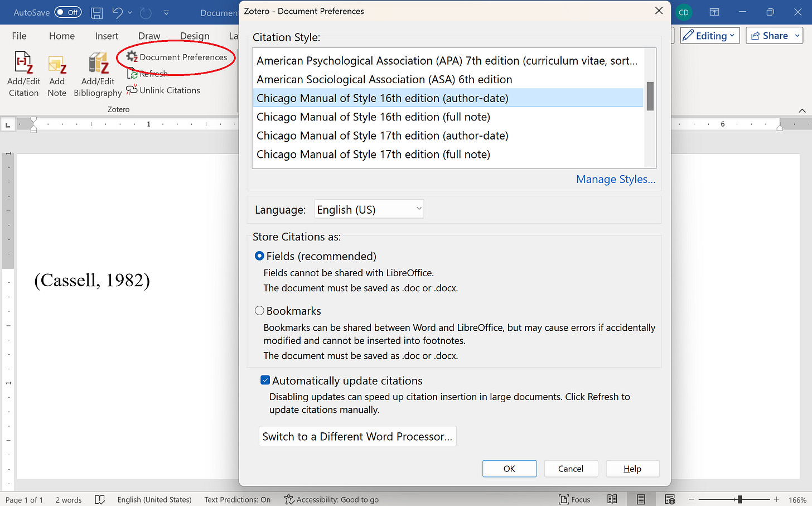Open the File tab

[x=19, y=36]
